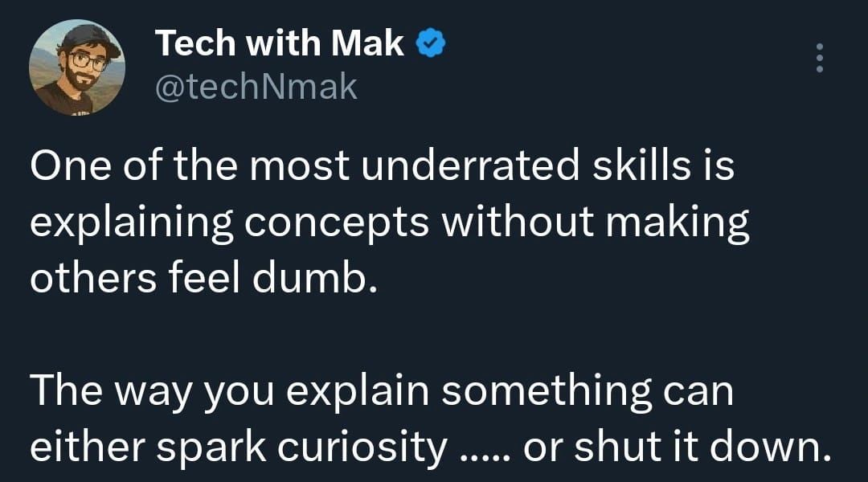Select the line "explaining concepts without making"
The width and height of the screenshot is (868, 482).
click(390, 223)
